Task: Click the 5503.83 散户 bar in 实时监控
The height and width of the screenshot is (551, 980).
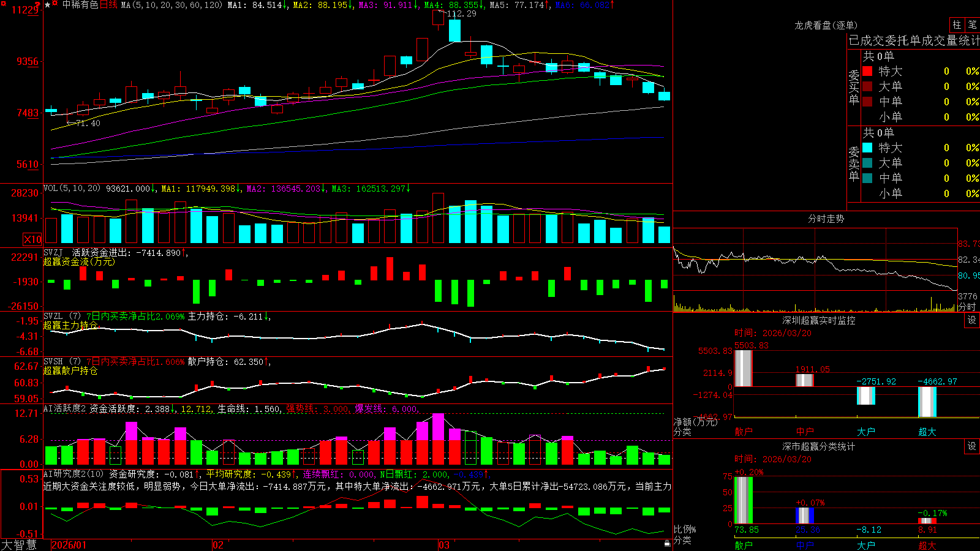Action: pos(743,368)
